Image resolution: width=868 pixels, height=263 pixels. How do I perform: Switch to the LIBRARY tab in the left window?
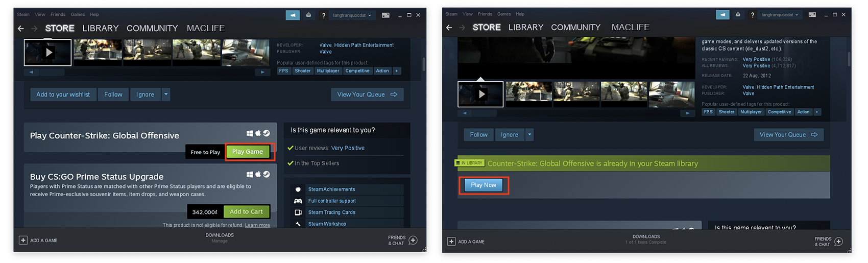coord(100,29)
